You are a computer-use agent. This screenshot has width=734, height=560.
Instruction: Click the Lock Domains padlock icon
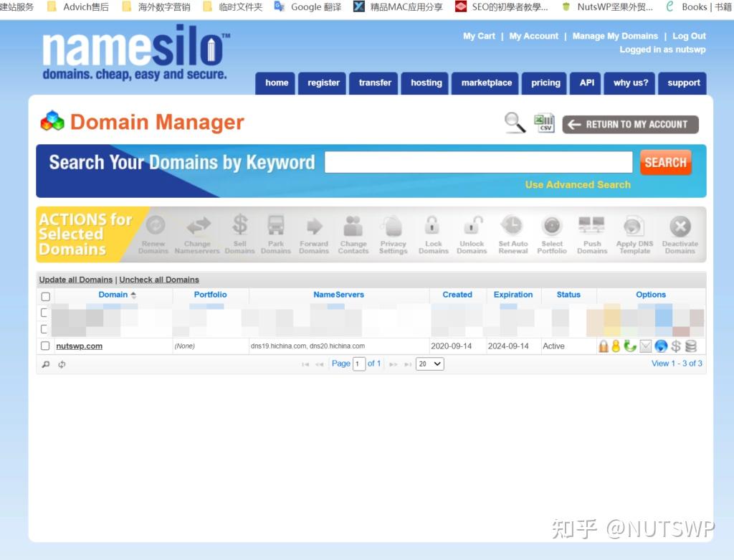432,225
